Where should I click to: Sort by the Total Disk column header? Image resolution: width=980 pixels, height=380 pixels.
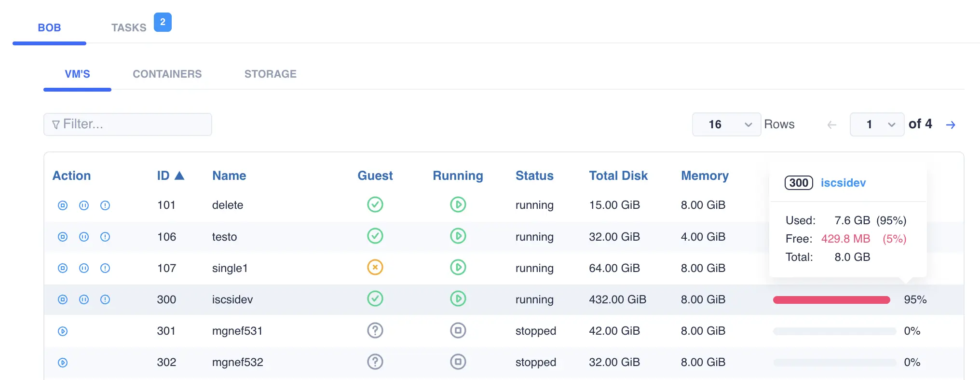click(618, 176)
